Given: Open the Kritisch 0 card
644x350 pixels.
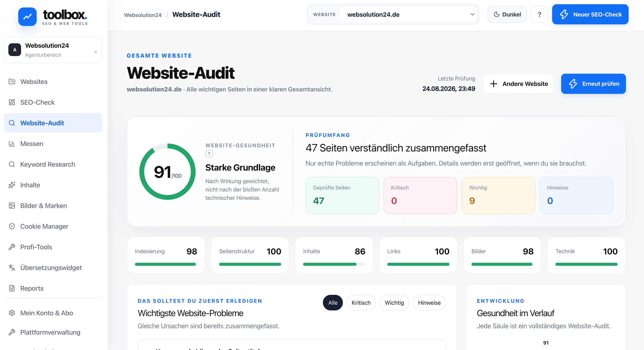Looking at the screenshot, I should tap(420, 195).
